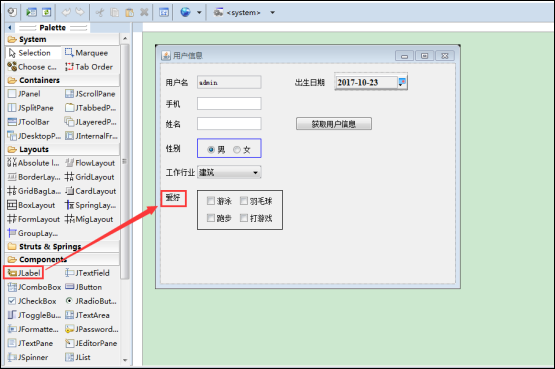The height and width of the screenshot is (369, 555).
Task: Expand the Struts & Springs group
Action: [x=63, y=246]
